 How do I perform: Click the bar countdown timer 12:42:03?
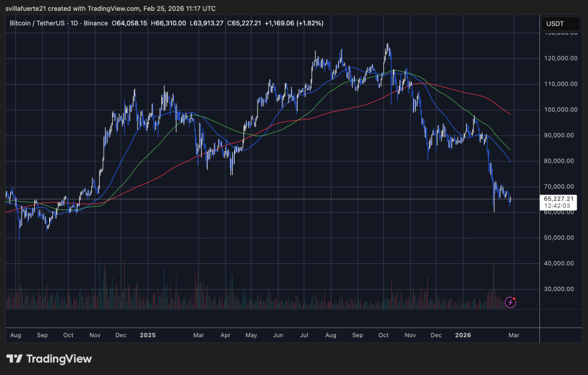coord(557,205)
